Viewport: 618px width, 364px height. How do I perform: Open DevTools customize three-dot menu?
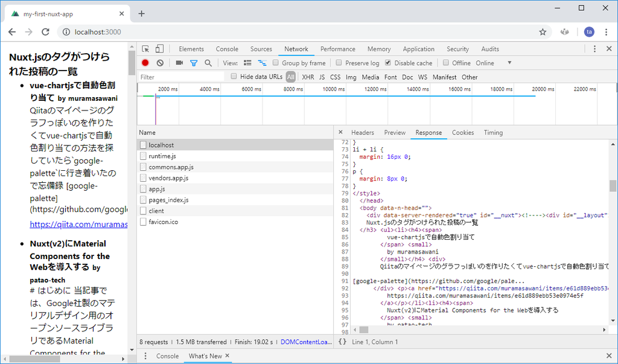pyautogui.click(x=594, y=49)
